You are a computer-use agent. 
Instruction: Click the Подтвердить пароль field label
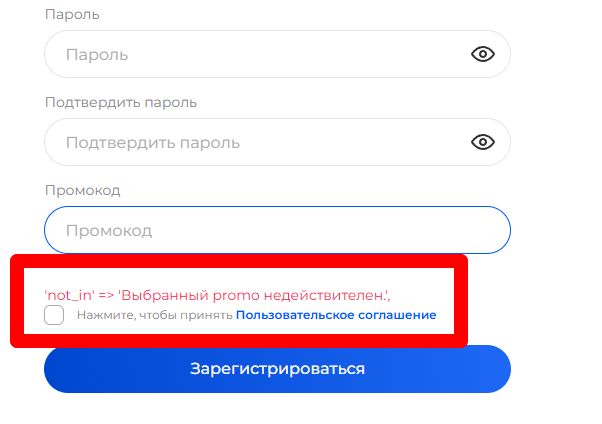tap(121, 103)
